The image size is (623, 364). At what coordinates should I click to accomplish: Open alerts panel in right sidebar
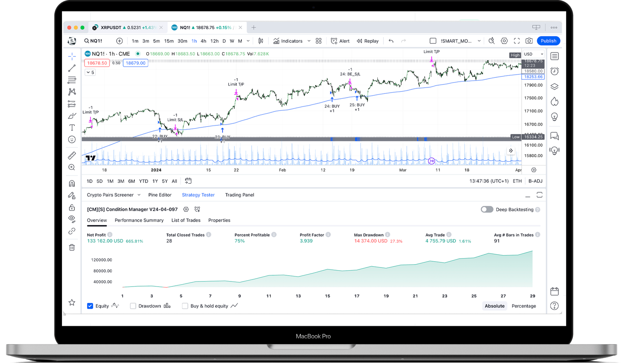click(x=554, y=71)
